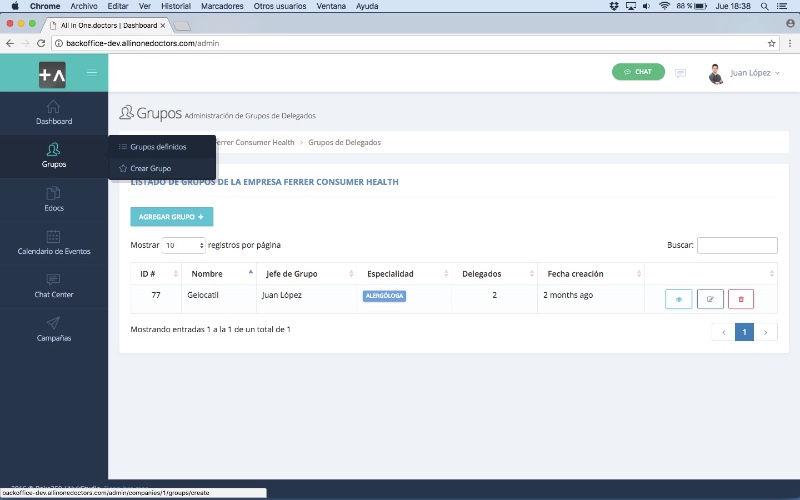Open the Archivo menu
The width and height of the screenshot is (800, 500).
(84, 6)
